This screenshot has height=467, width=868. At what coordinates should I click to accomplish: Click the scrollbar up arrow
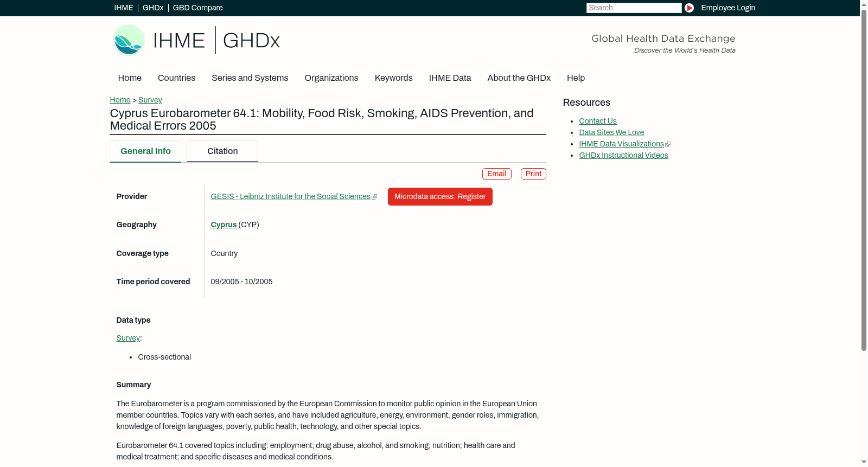864,4
